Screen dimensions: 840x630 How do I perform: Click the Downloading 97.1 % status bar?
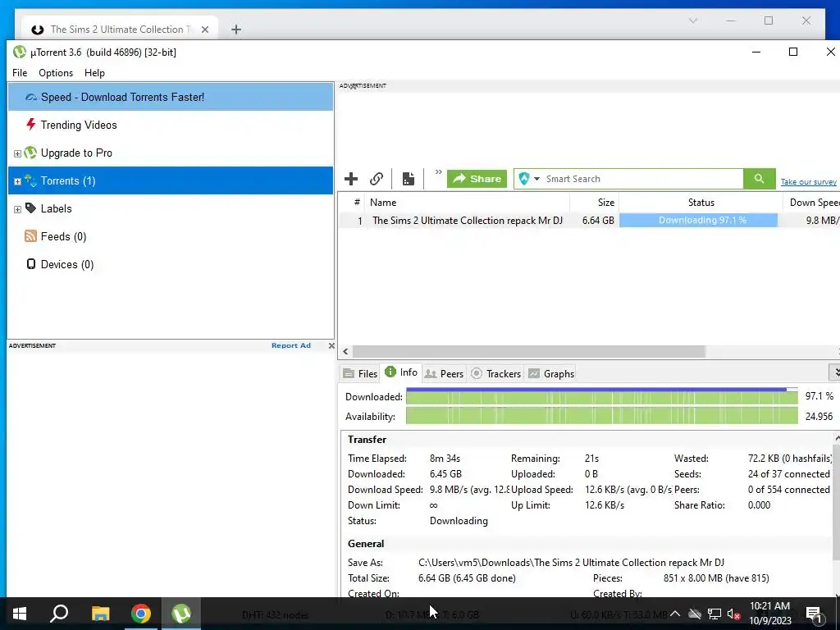[699, 220]
